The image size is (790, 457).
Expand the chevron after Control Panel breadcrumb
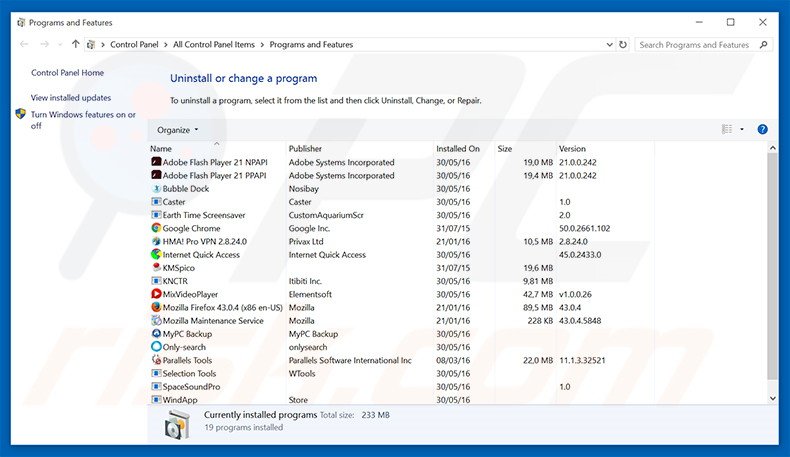(x=166, y=44)
